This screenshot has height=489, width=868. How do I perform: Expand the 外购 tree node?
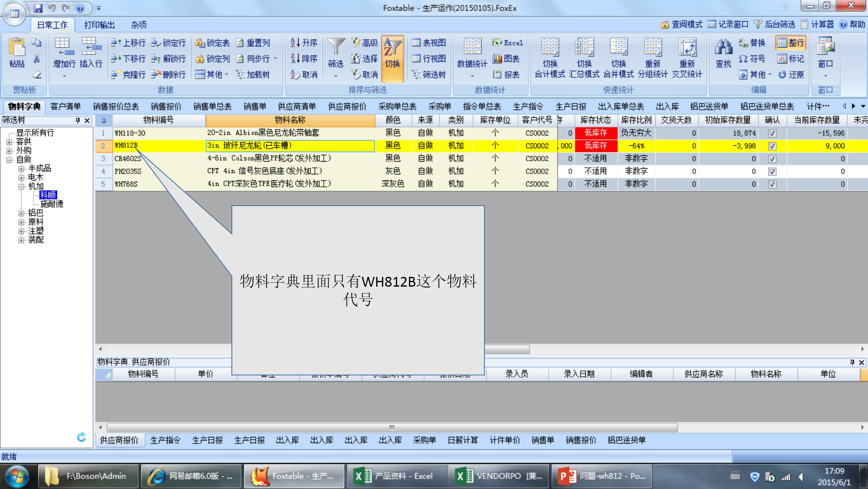point(9,151)
